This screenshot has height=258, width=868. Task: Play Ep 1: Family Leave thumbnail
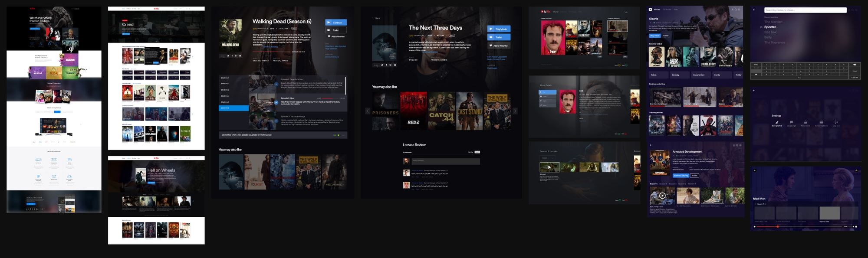click(x=662, y=196)
